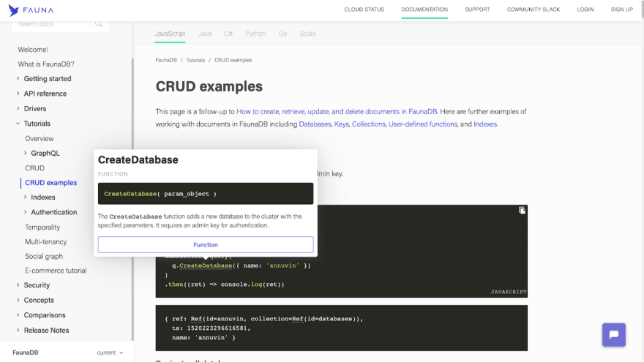This screenshot has height=362, width=644.
Task: Click the Tutorials breadcrumb
Action: click(195, 60)
